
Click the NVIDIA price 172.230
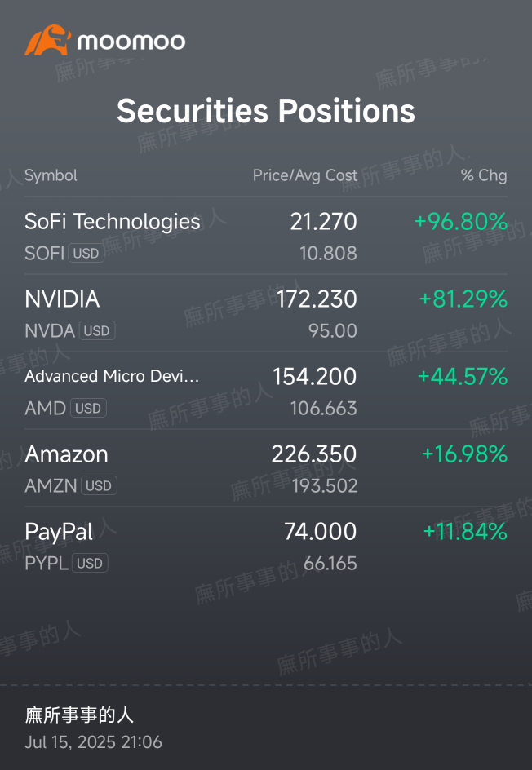(x=317, y=299)
